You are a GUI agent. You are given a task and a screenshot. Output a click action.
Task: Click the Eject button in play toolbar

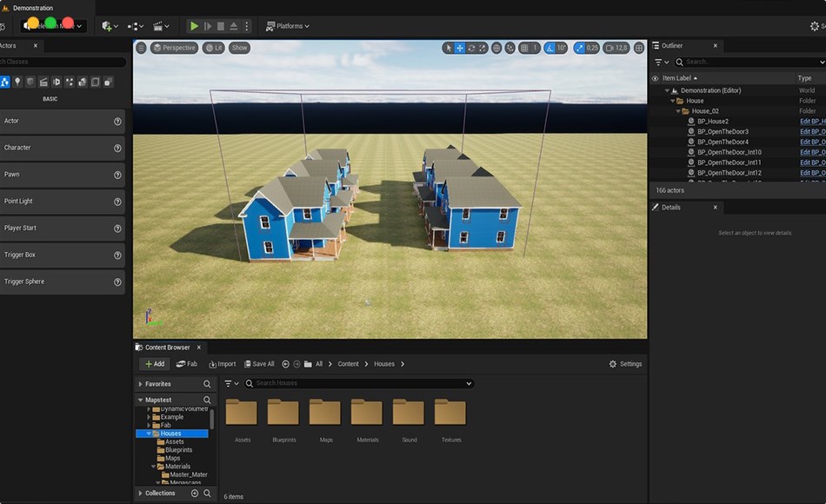[234, 26]
